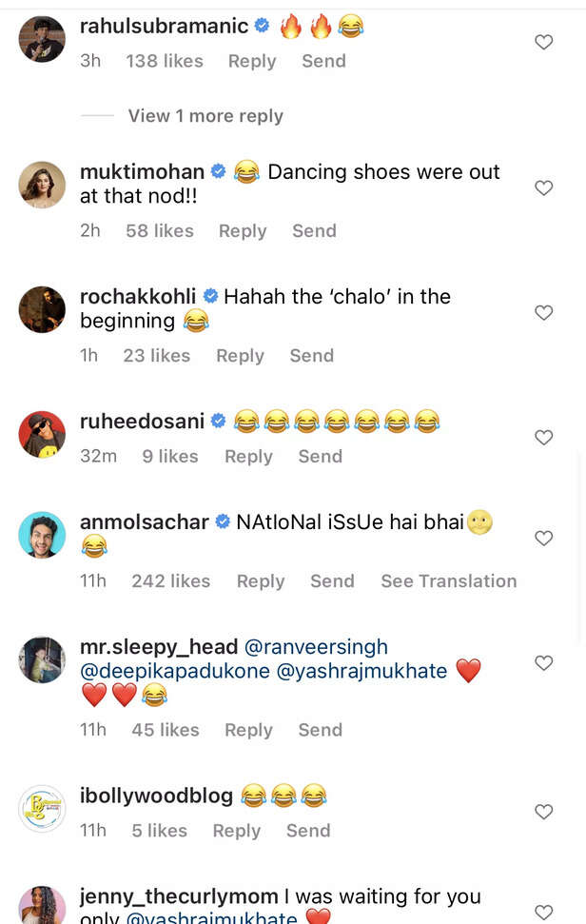Image resolution: width=586 pixels, height=924 pixels.
Task: Tap Send under rochakkohli's comment
Action: click(311, 355)
